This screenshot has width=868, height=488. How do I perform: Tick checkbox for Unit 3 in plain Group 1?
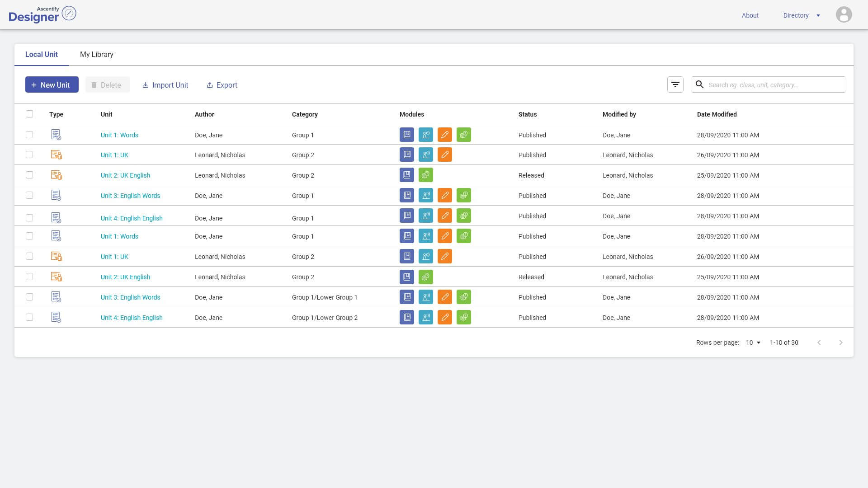29,195
